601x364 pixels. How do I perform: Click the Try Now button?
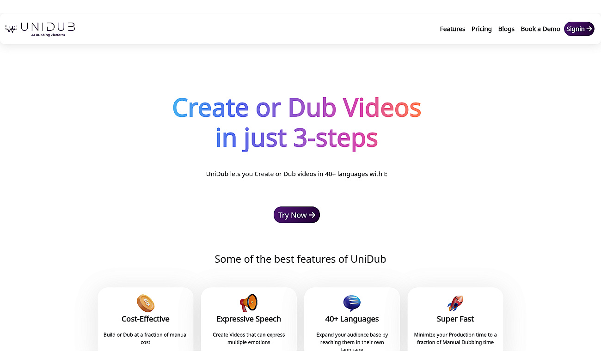click(297, 215)
